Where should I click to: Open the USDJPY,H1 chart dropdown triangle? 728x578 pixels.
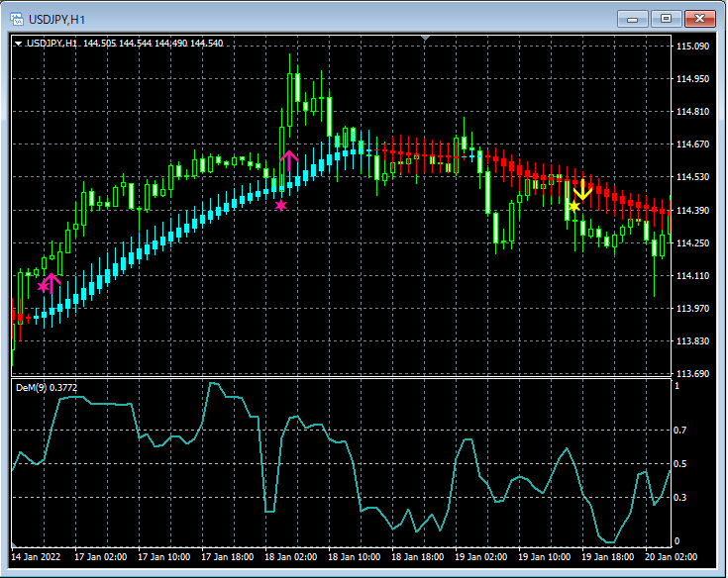[18, 44]
